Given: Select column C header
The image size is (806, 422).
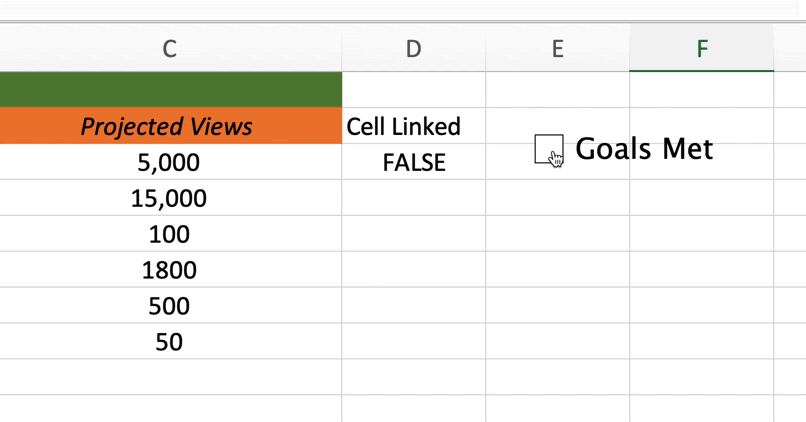Looking at the screenshot, I should click(170, 49).
